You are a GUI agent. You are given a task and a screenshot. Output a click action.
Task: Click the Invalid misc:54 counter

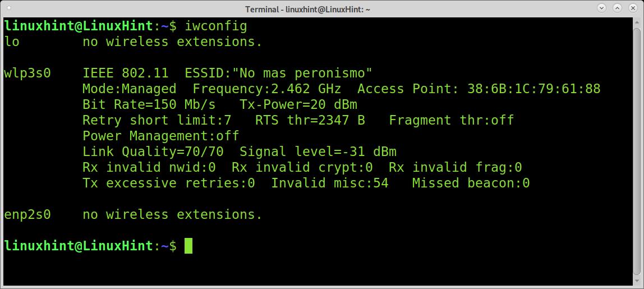[x=330, y=183]
